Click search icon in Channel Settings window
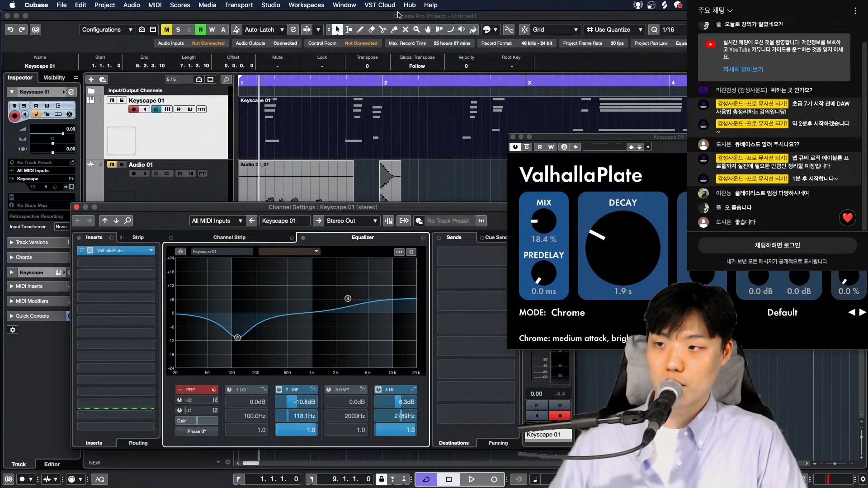 click(x=128, y=221)
